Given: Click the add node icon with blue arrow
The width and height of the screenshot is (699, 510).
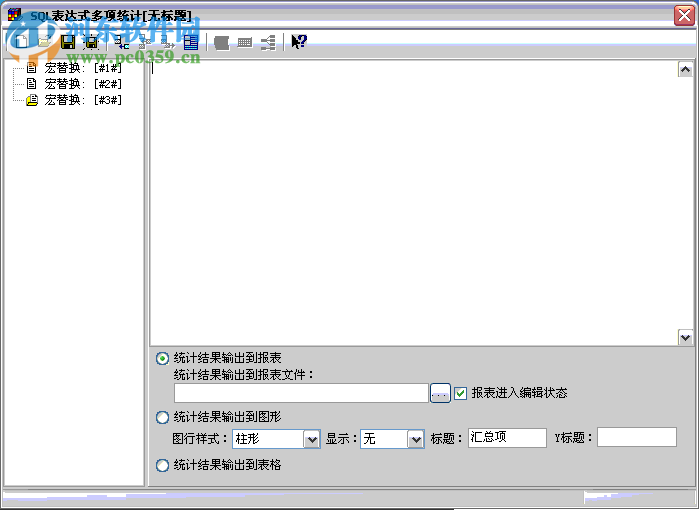Looking at the screenshot, I should (121, 42).
